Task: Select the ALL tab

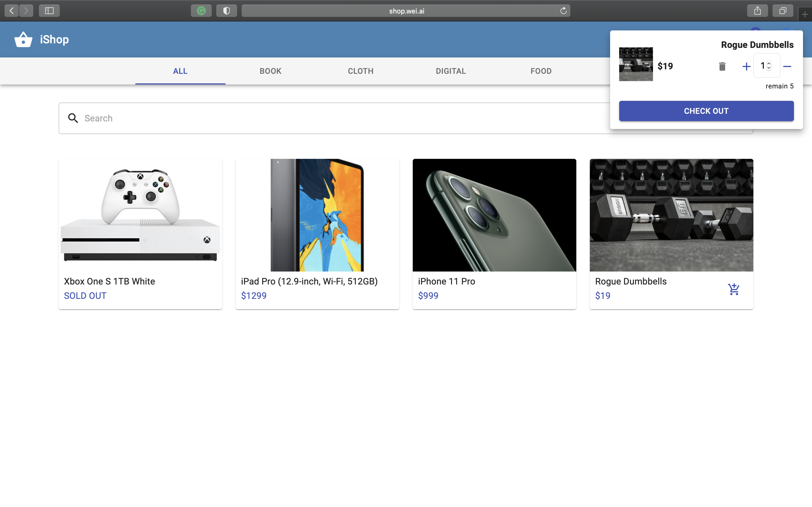Action: (180, 71)
